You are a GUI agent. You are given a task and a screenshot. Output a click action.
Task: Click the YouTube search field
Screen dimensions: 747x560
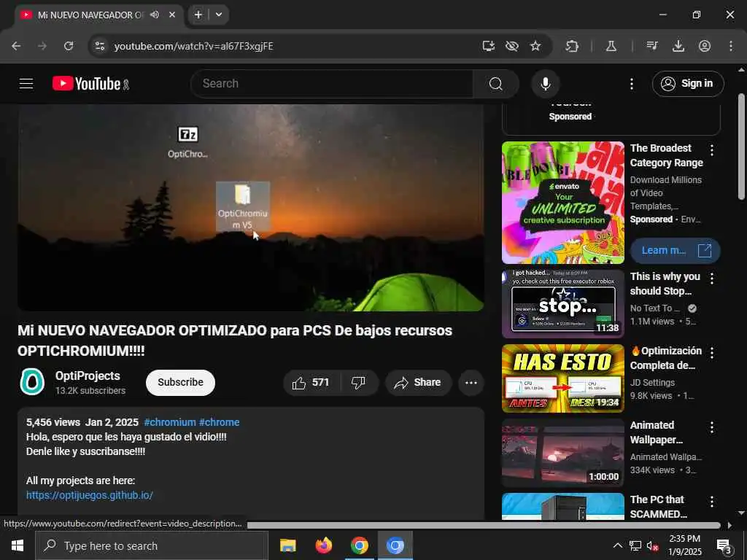(332, 84)
